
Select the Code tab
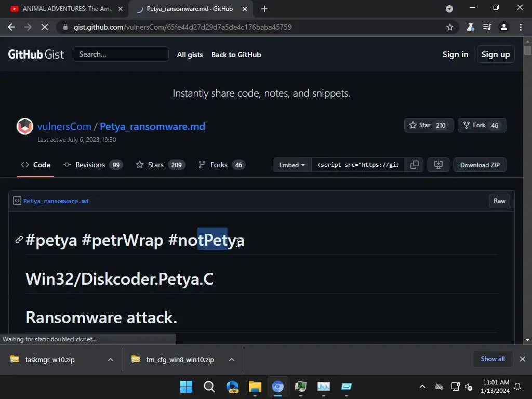coord(36,165)
